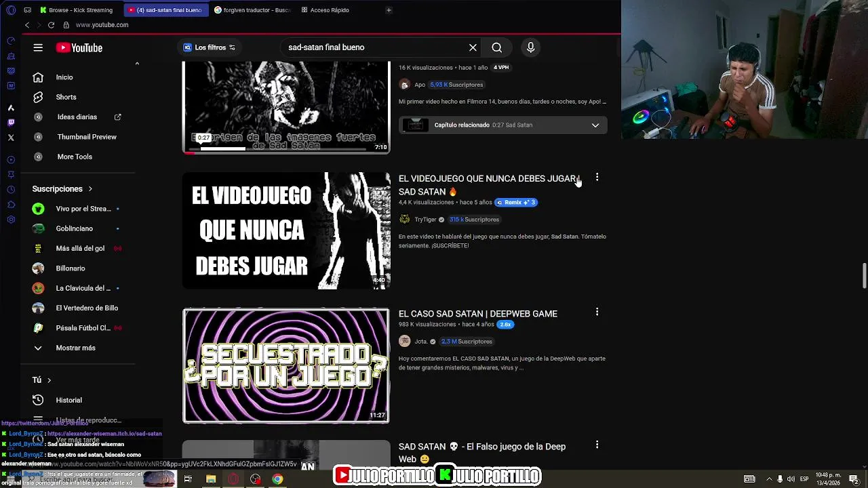Open the Billonario subscription
The height and width of the screenshot is (488, 868).
click(x=71, y=268)
